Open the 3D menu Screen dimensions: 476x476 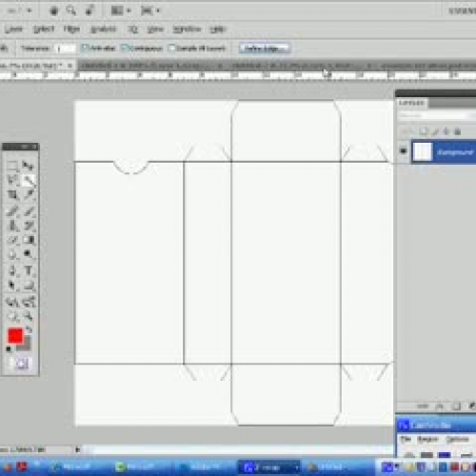tap(132, 30)
